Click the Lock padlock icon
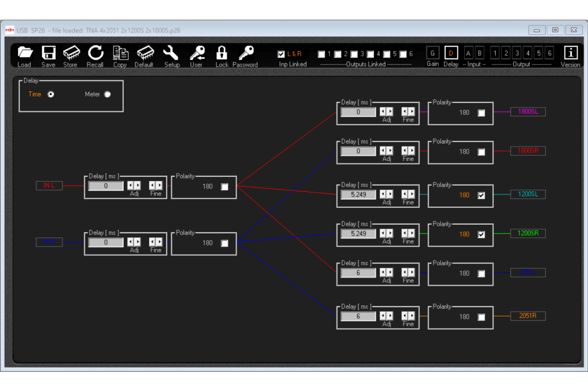 [222, 53]
